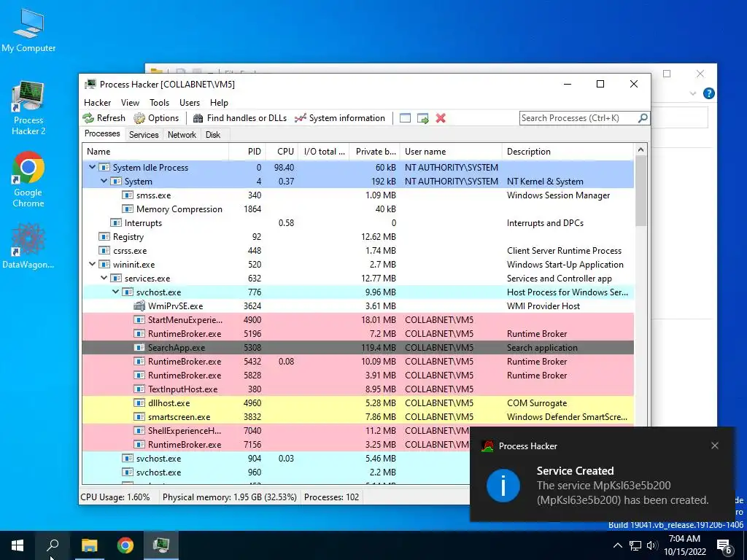Sort by the I/O total column header
This screenshot has width=747, height=560.
(x=324, y=152)
